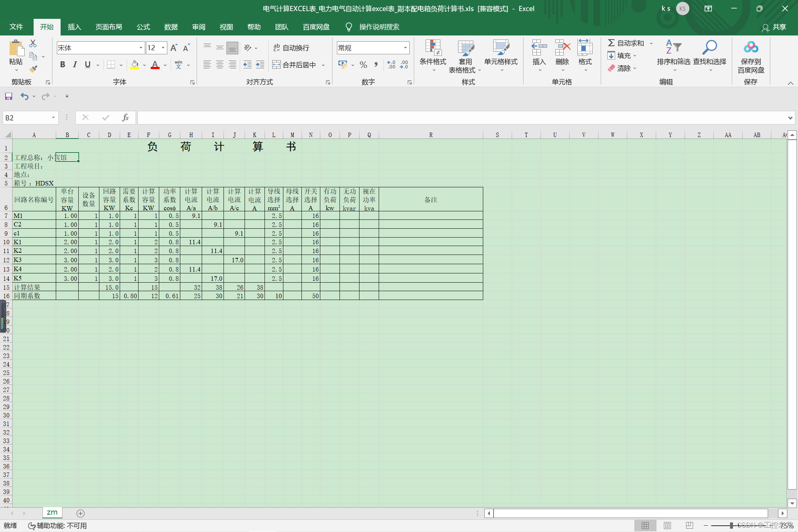Click the Insert Function fx icon

[x=125, y=118]
